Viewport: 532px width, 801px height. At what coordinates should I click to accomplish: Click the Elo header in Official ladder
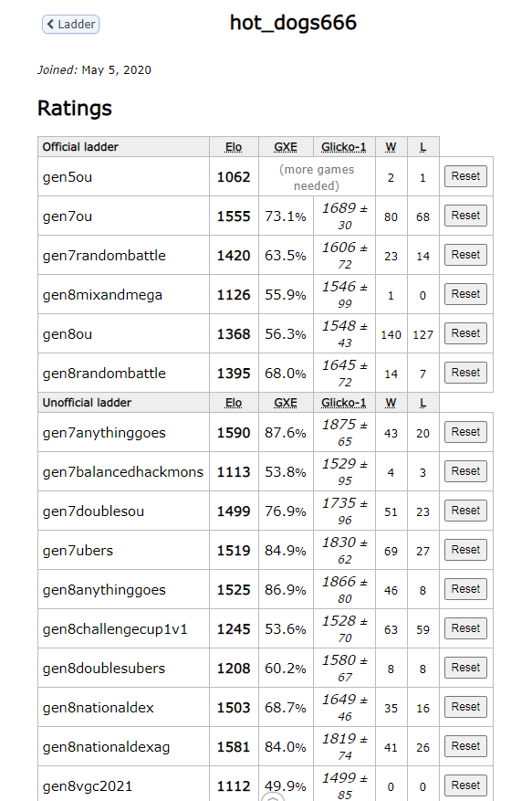tap(234, 147)
